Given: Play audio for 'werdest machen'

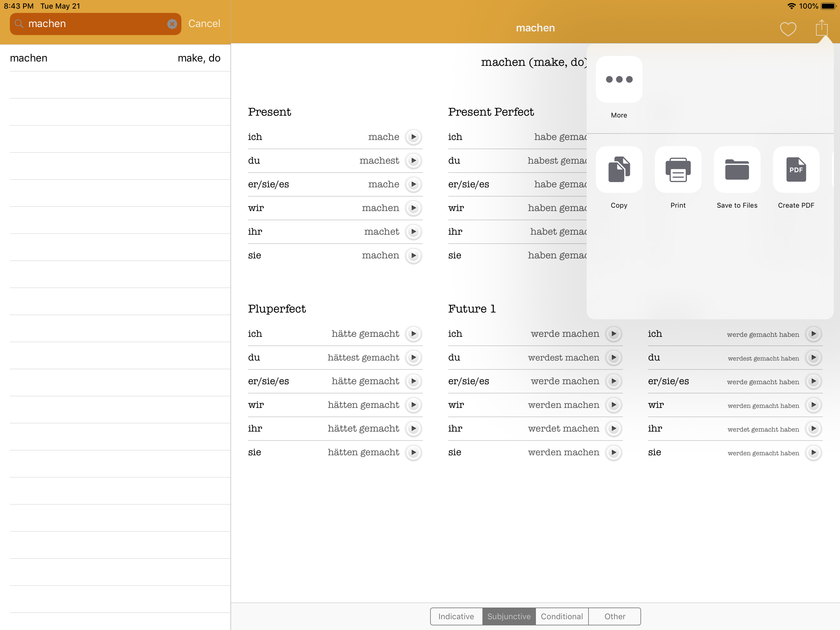Looking at the screenshot, I should [x=614, y=357].
